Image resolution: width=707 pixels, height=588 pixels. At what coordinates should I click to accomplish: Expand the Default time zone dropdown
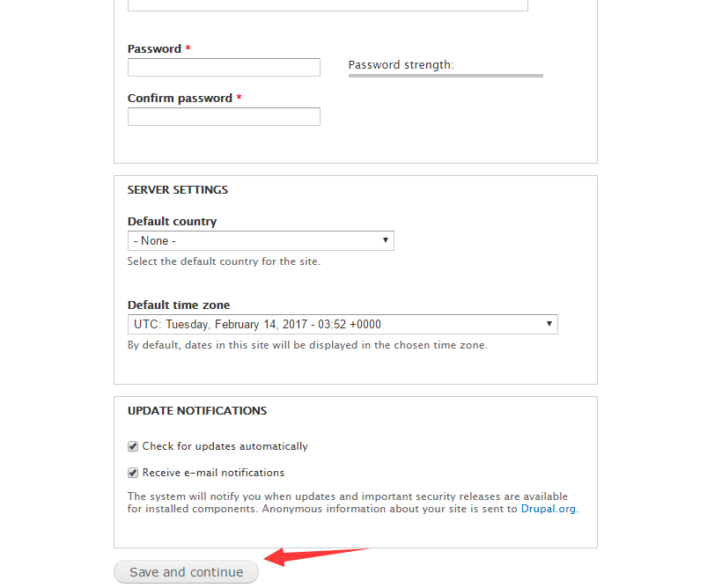[342, 324]
